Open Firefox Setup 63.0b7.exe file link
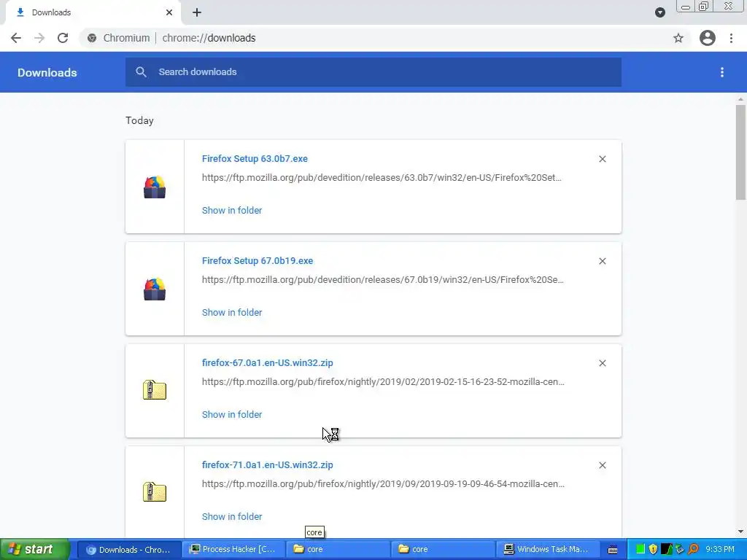Screen dimensions: 747x560 (x=255, y=158)
